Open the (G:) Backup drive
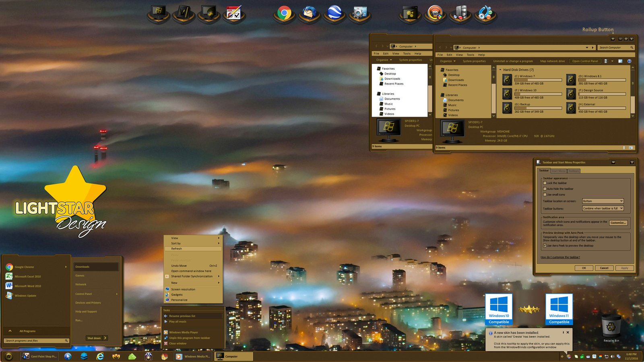The width and height of the screenshot is (644, 362). (x=532, y=108)
